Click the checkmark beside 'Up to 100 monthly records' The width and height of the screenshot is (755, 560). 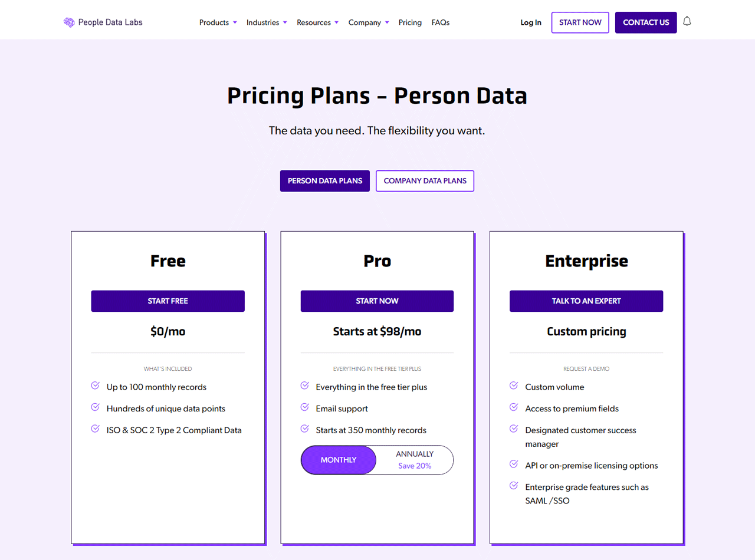point(95,385)
